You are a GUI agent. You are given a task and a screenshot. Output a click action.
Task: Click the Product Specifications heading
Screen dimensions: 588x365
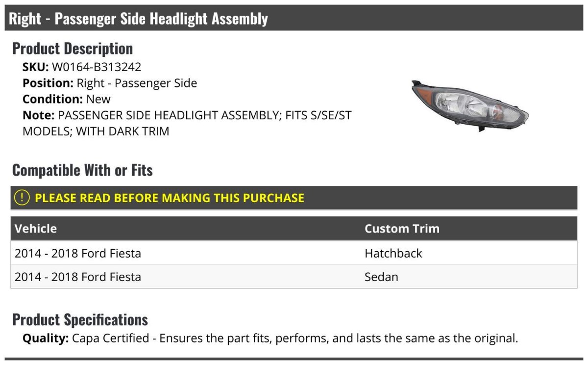(x=80, y=320)
